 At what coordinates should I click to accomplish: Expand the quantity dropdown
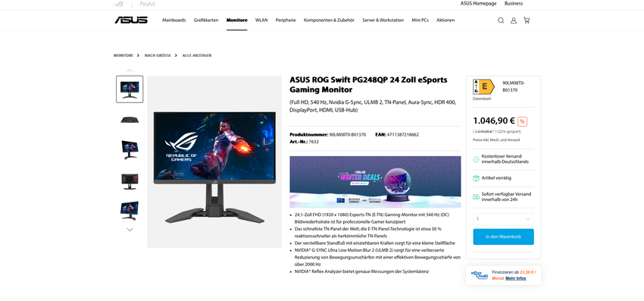pos(504,219)
